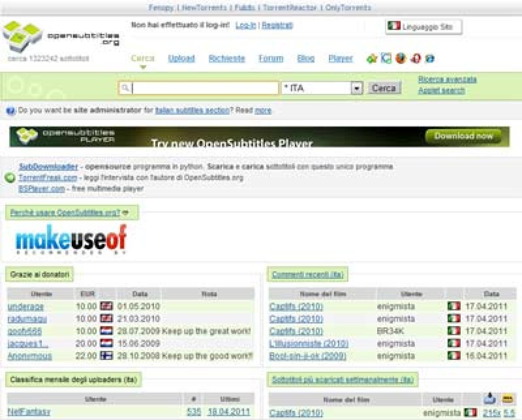Select the Cerca navigation tab

point(143,58)
